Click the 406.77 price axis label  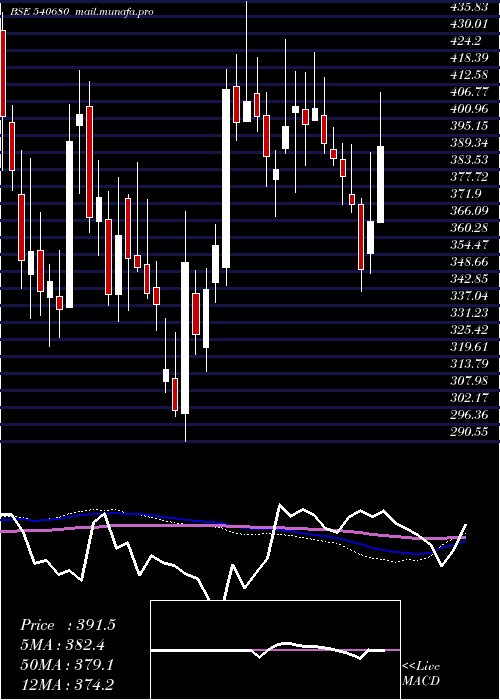468,92
